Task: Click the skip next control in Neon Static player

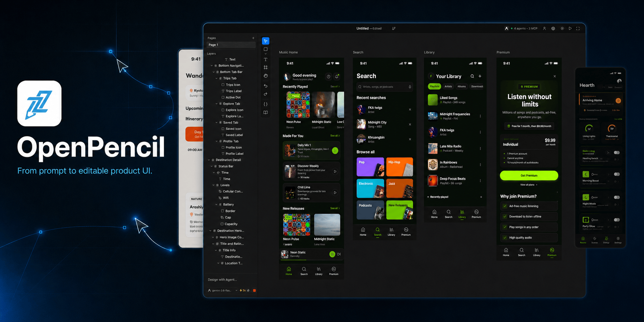Action: point(339,254)
